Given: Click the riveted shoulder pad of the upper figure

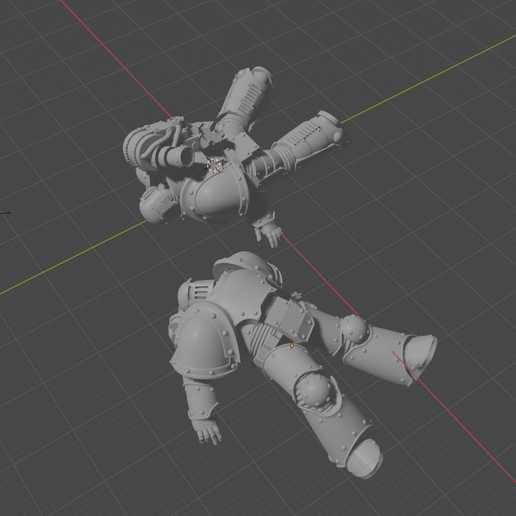Looking at the screenshot, I should 216,193.
